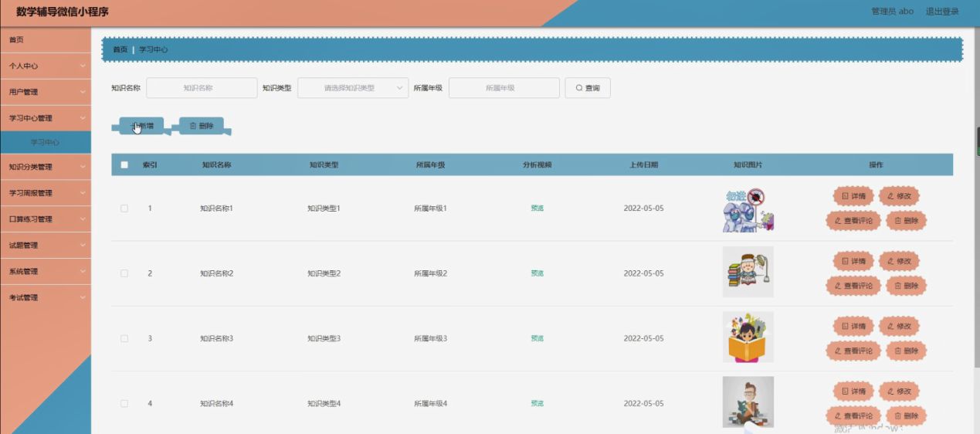The width and height of the screenshot is (980, 434).
Task: Click 删除 for row 知识名称2
Action: tap(906, 286)
